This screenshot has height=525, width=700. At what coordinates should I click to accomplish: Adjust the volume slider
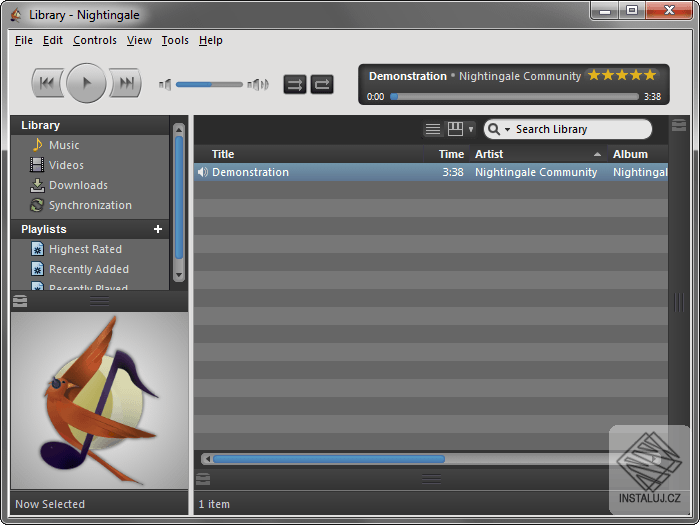(x=209, y=84)
